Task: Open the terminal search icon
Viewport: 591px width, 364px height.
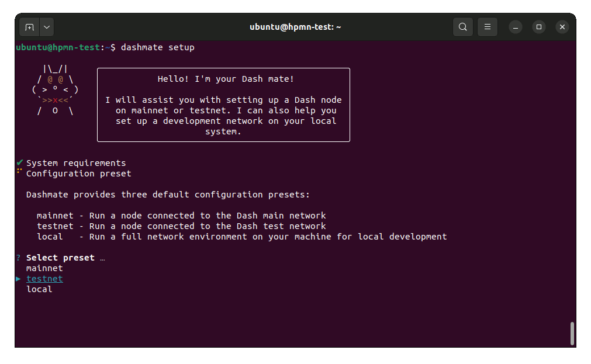Action: point(462,27)
